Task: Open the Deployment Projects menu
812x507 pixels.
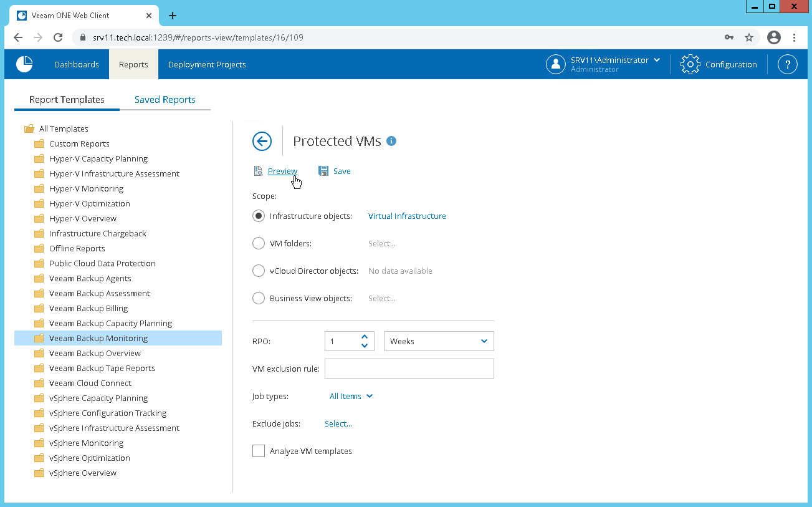Action: [207, 64]
